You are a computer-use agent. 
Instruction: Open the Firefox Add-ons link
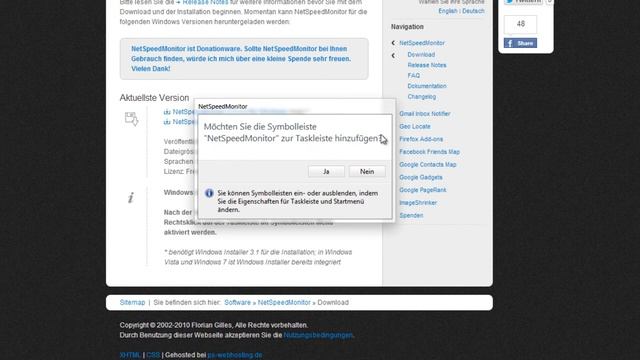(x=421, y=139)
